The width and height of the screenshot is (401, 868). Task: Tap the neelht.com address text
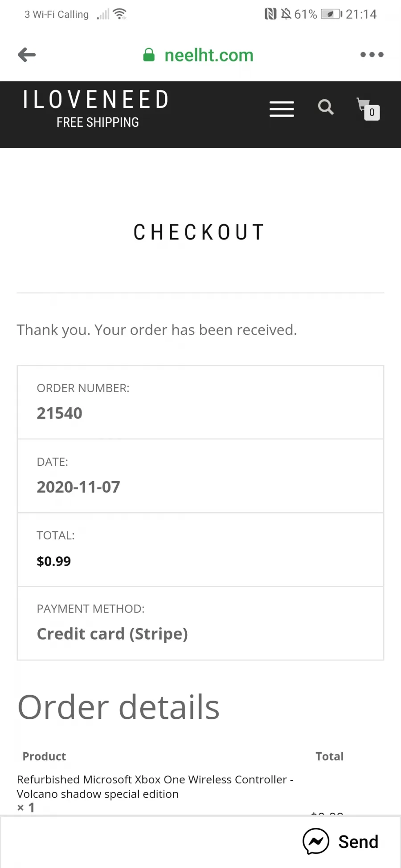[209, 55]
